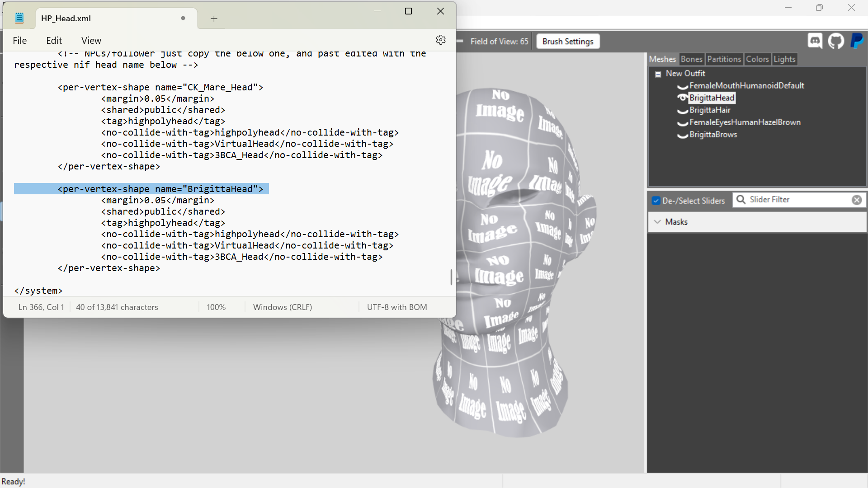Close the Notepad window
This screenshot has width=868, height=488.
pos(440,11)
